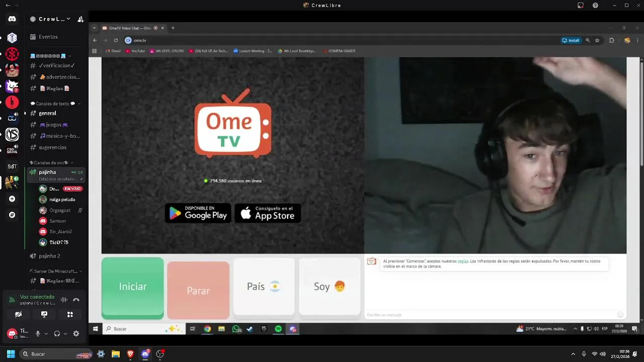Viewport: 644px width, 362px height.
Task: Open the Gmail bookmark
Action: tap(113, 51)
